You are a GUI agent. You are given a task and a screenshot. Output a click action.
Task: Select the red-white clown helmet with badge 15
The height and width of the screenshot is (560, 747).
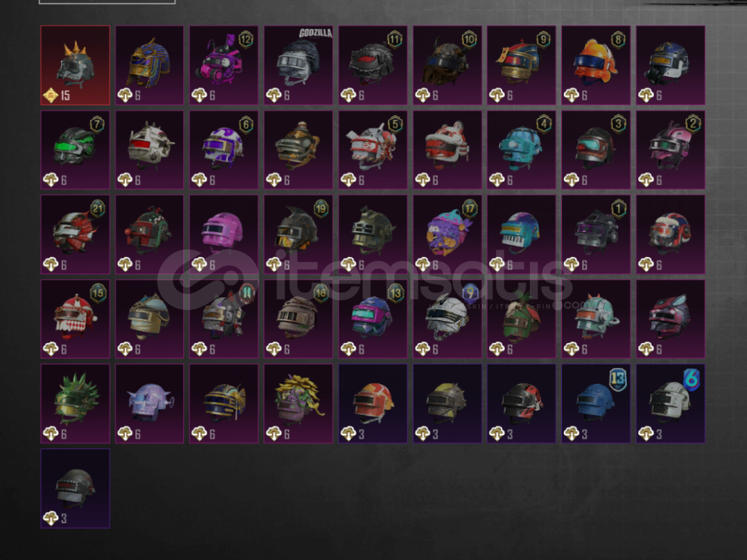76,319
